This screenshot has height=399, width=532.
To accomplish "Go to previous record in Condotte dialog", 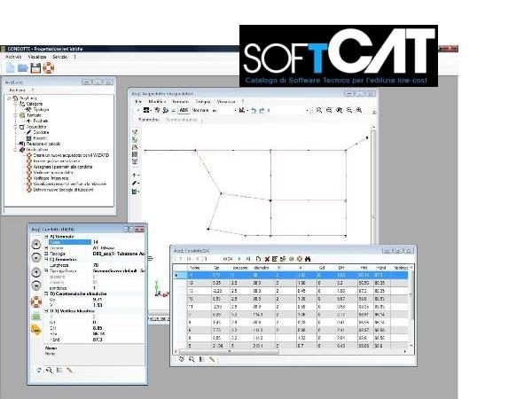I will pyautogui.click(x=36, y=258).
